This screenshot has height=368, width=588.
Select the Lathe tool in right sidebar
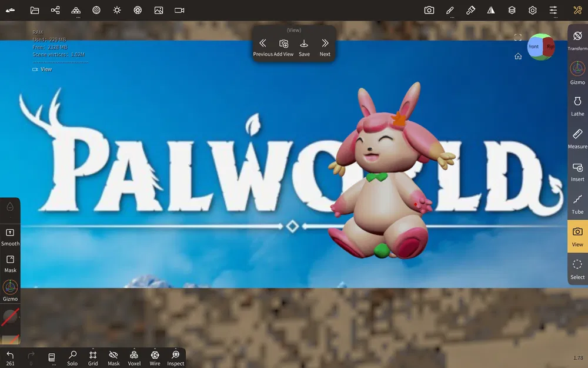point(577,107)
